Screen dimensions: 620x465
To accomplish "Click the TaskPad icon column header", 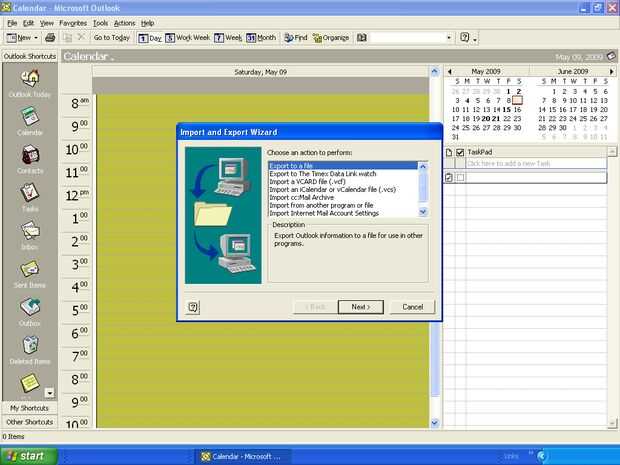I will pyautogui.click(x=449, y=152).
